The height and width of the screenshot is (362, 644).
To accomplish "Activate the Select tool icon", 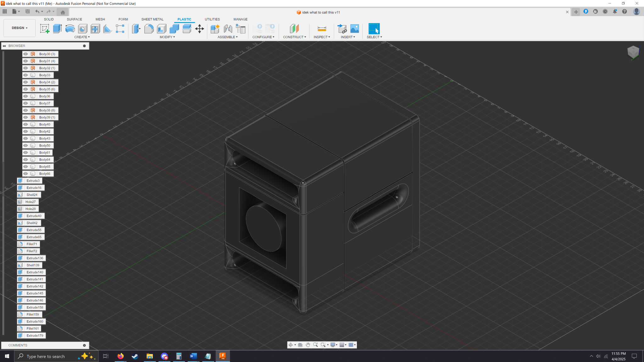I will click(x=374, y=29).
